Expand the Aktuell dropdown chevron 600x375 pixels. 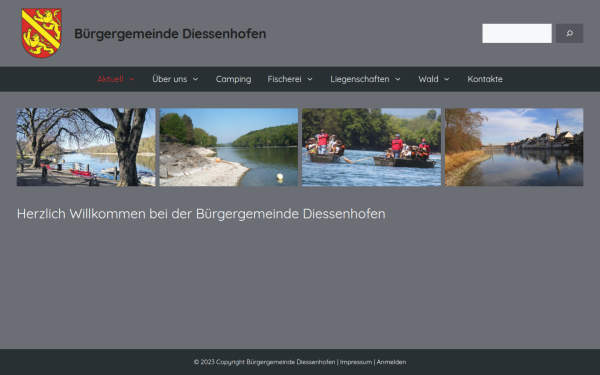click(x=132, y=79)
